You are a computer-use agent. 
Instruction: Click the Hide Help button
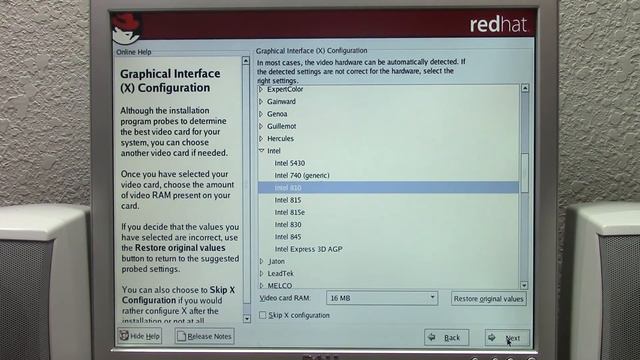(140, 336)
